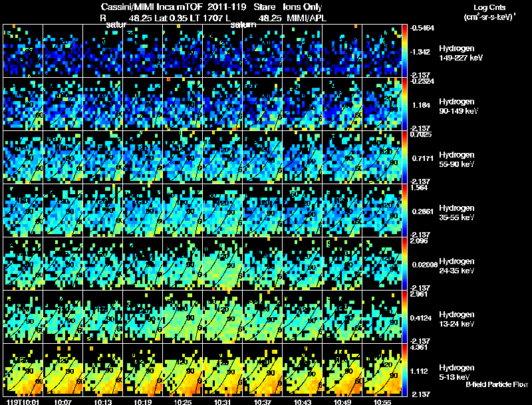Click the 'Ions Only' title text
The image size is (532, 405).
(303, 7)
